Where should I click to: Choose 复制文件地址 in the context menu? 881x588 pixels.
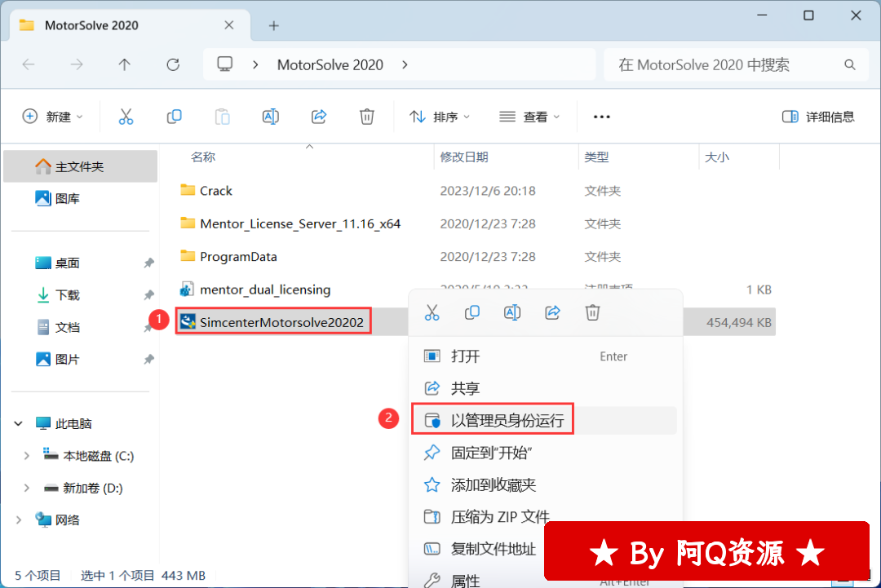480,549
